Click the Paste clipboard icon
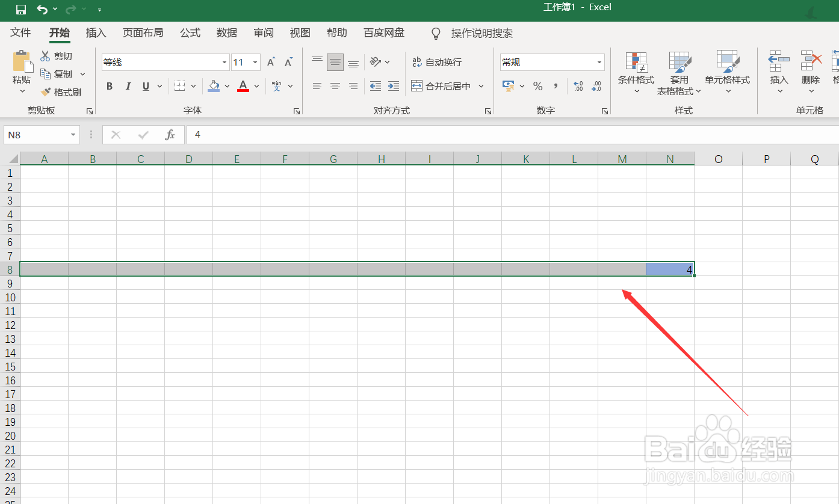The height and width of the screenshot is (504, 839). pyautogui.click(x=22, y=61)
